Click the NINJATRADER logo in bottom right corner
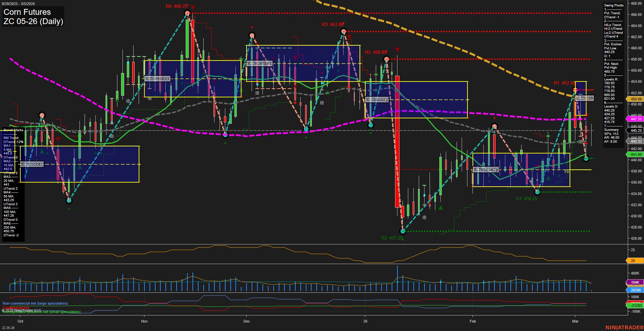Image resolution: width=644 pixels, height=331 pixels. (x=625, y=327)
